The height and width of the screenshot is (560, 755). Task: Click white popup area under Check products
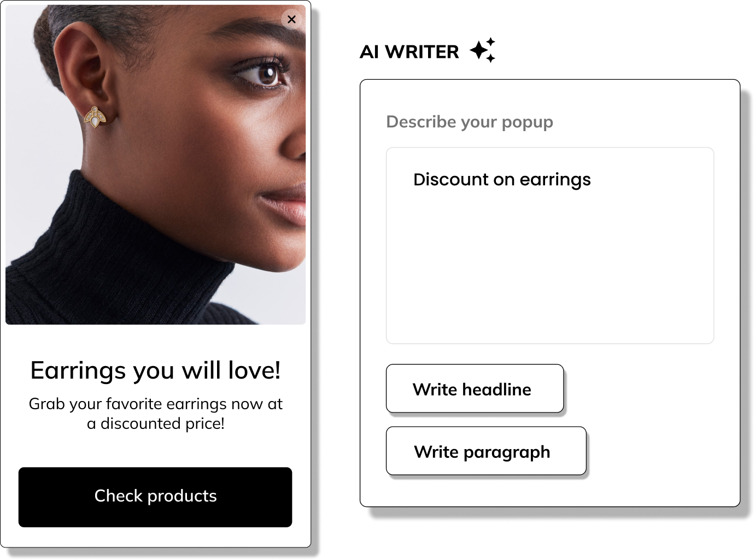point(155,537)
